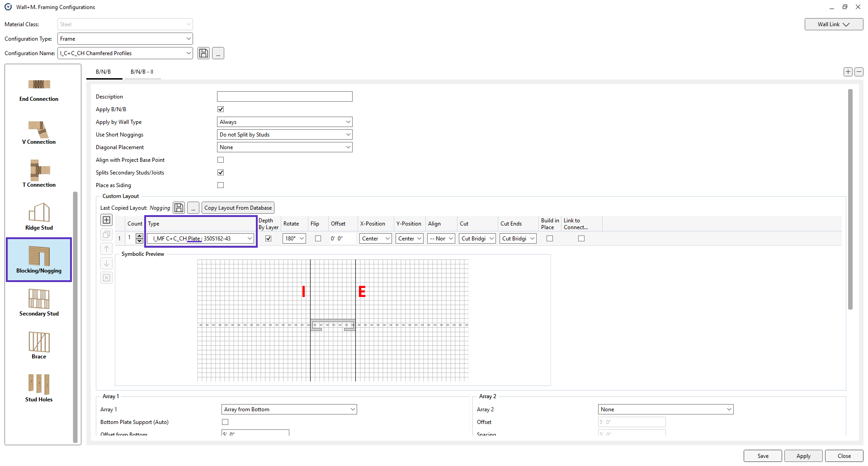This screenshot has height=466, width=868.
Task: Open the Use Short Noggings dropdown
Action: 284,135
